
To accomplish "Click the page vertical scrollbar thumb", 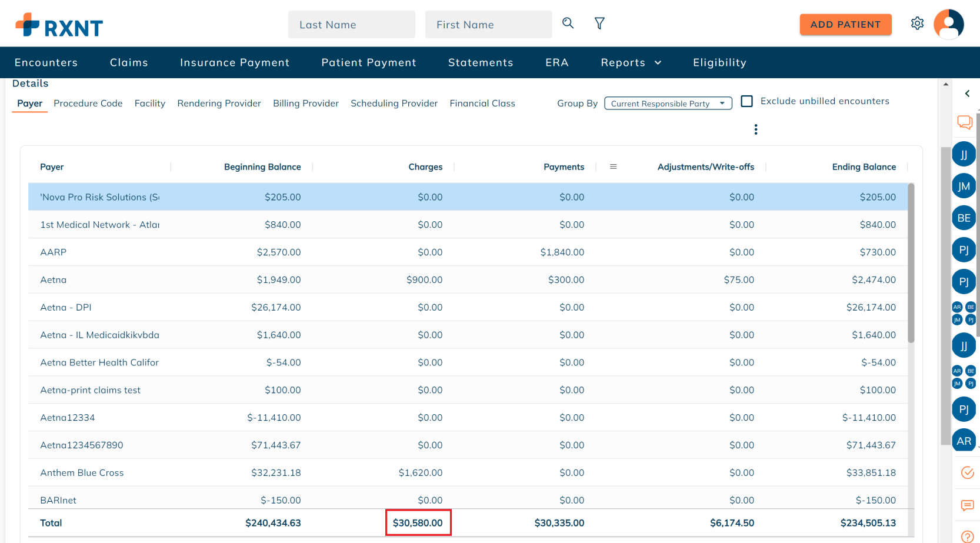I will coord(945,296).
